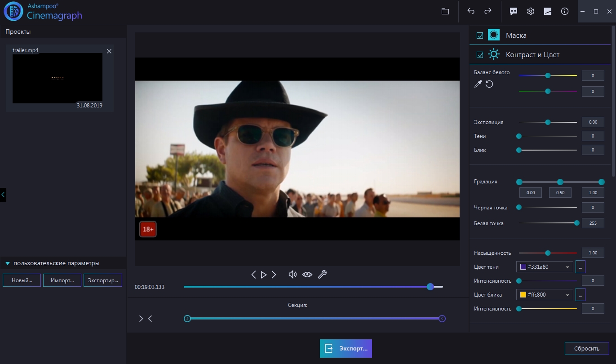Click the Градация 0.50 value field
The height and width of the screenshot is (364, 616).
pos(560,192)
